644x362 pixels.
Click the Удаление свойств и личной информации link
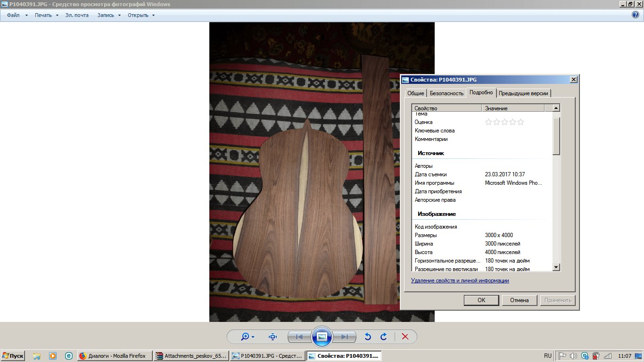point(460,280)
